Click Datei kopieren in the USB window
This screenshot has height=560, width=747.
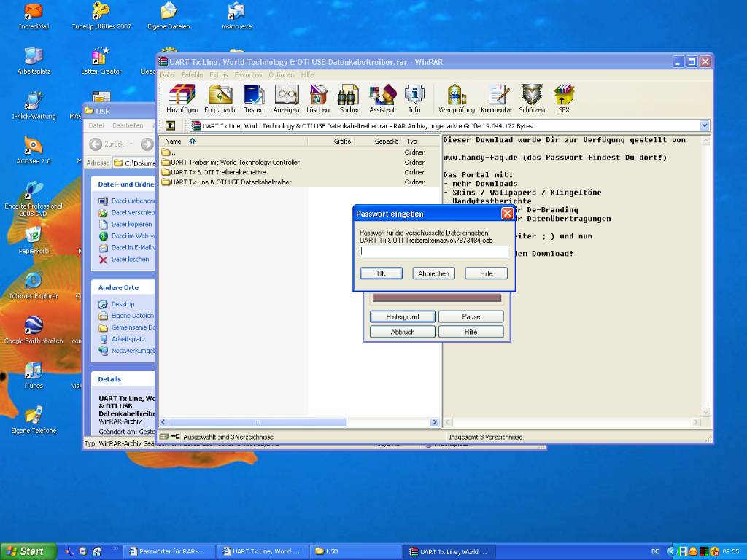[125, 225]
